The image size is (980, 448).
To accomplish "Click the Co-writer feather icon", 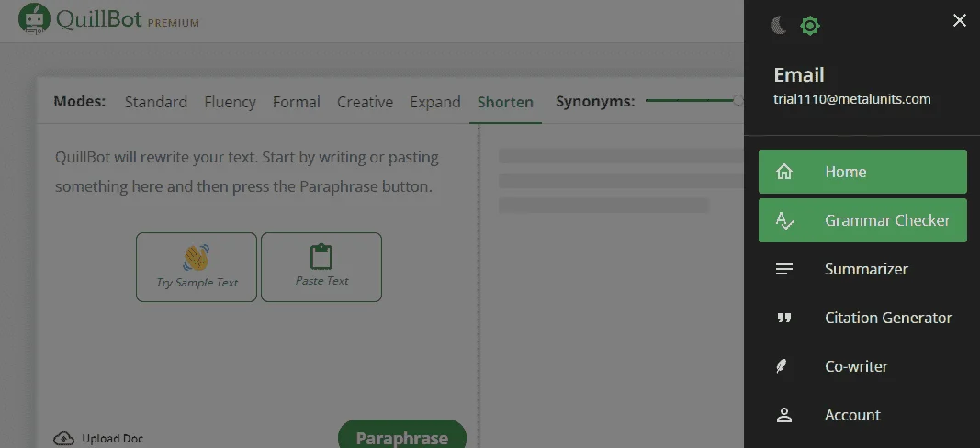I will (782, 367).
